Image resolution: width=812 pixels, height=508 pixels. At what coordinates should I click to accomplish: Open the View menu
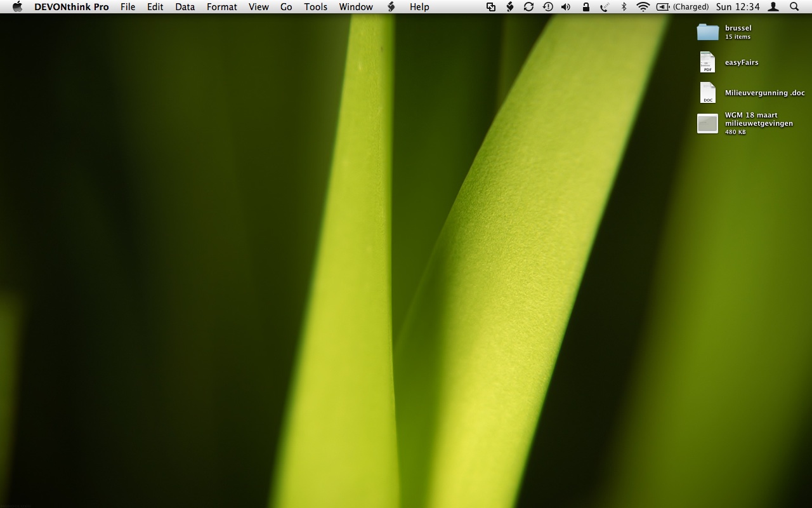point(258,7)
